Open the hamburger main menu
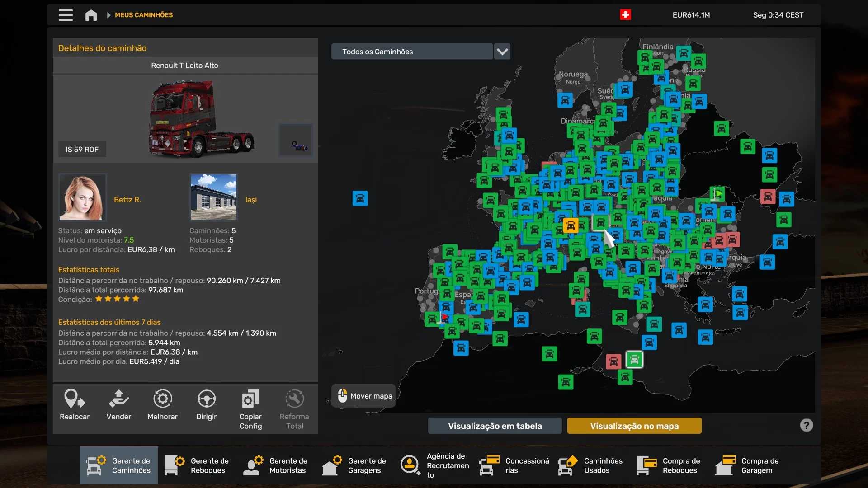868x488 pixels. 66,15
